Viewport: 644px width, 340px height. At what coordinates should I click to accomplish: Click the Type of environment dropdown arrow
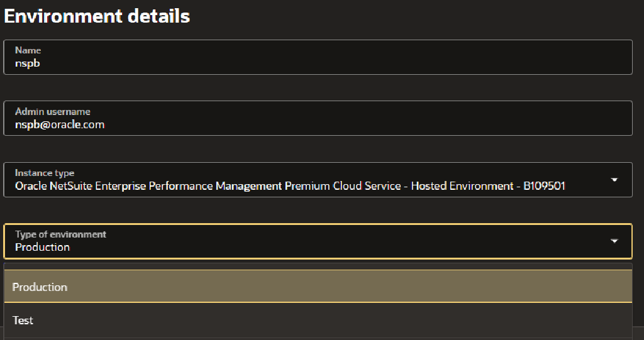[614, 241]
